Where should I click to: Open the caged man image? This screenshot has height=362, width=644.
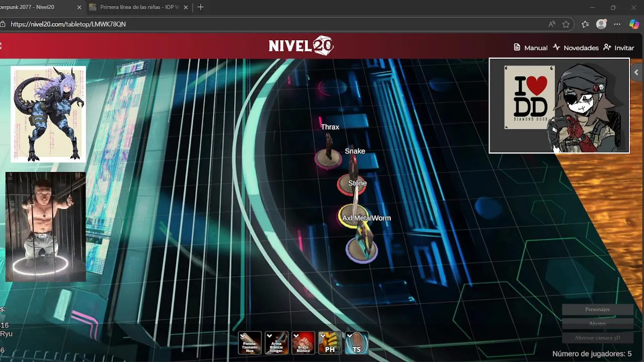[46, 227]
